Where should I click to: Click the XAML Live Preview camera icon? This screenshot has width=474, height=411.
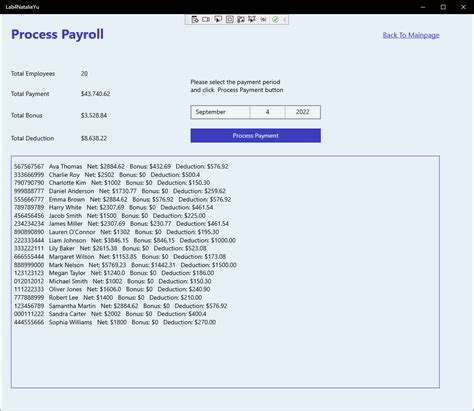point(206,20)
